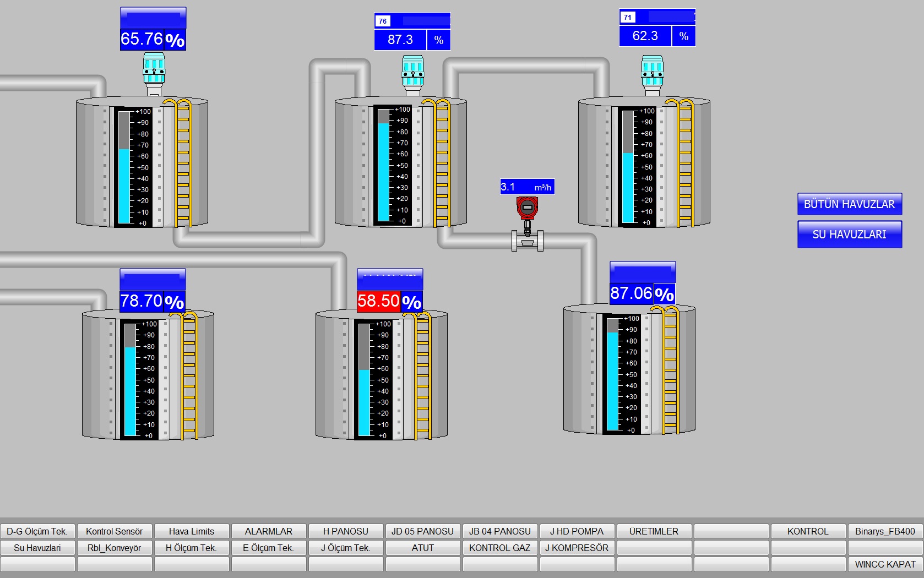
Task: Select the red flow meter on the pipe
Action: pos(527,209)
